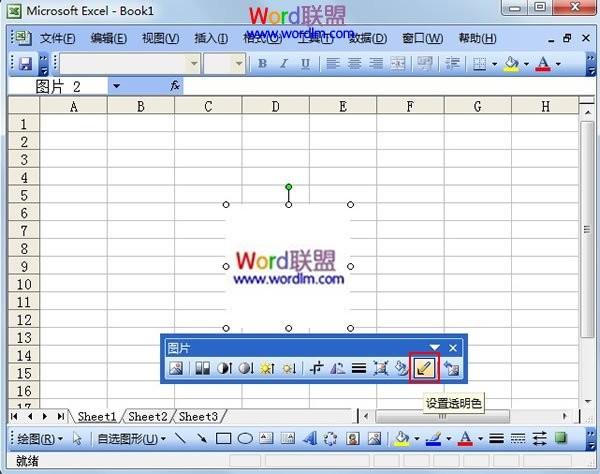Insert WordArt from the Drawing toolbar

(309, 438)
